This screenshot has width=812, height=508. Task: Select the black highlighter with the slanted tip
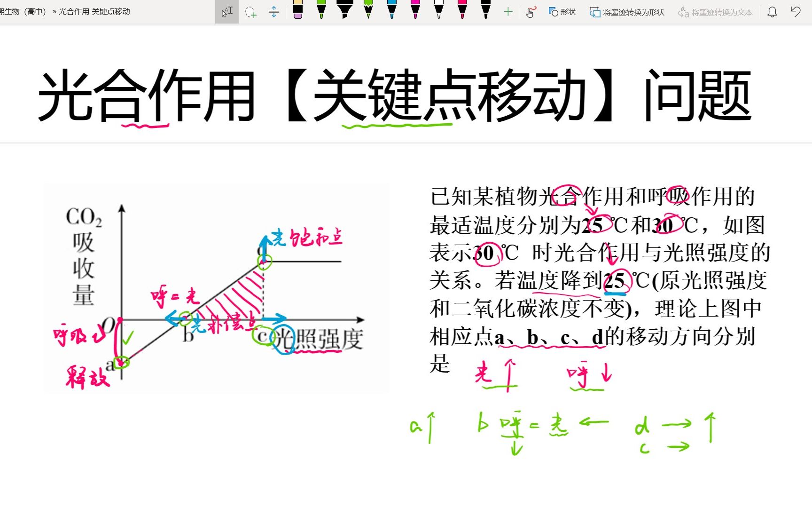(345, 9)
